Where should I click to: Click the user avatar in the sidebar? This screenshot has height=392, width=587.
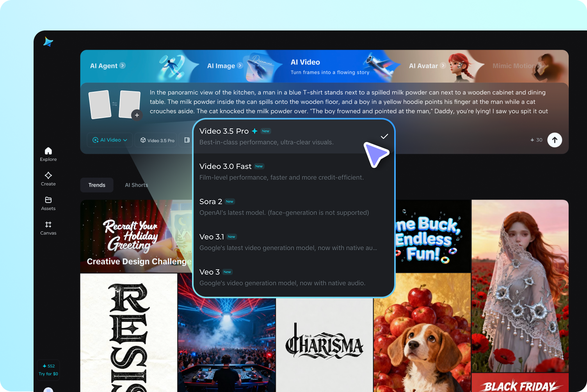48,390
